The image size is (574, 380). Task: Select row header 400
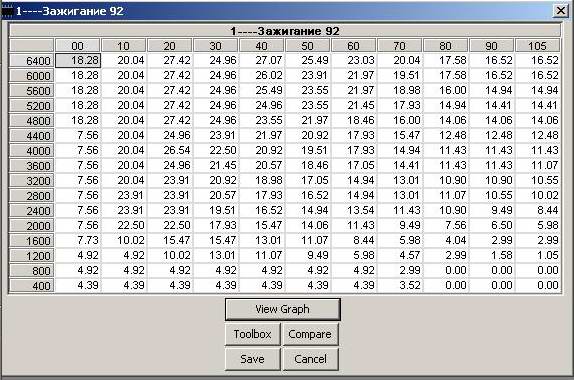coord(32,286)
